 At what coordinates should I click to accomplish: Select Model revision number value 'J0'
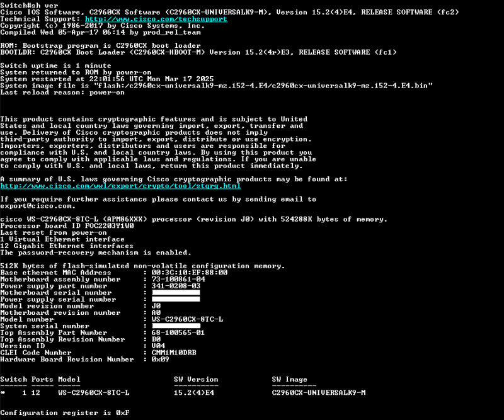point(156,306)
